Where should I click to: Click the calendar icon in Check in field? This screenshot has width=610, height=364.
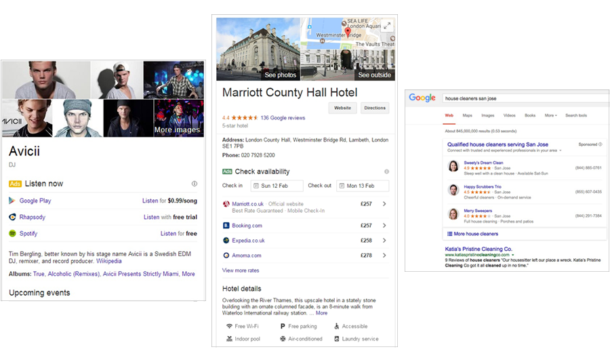point(256,186)
